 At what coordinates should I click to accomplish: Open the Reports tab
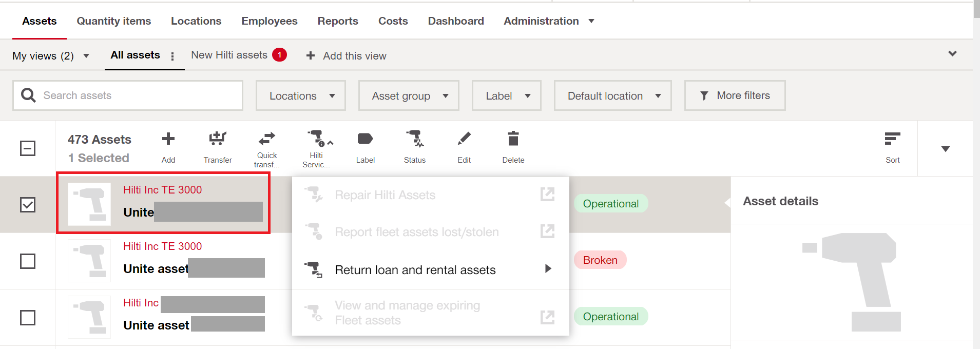338,21
